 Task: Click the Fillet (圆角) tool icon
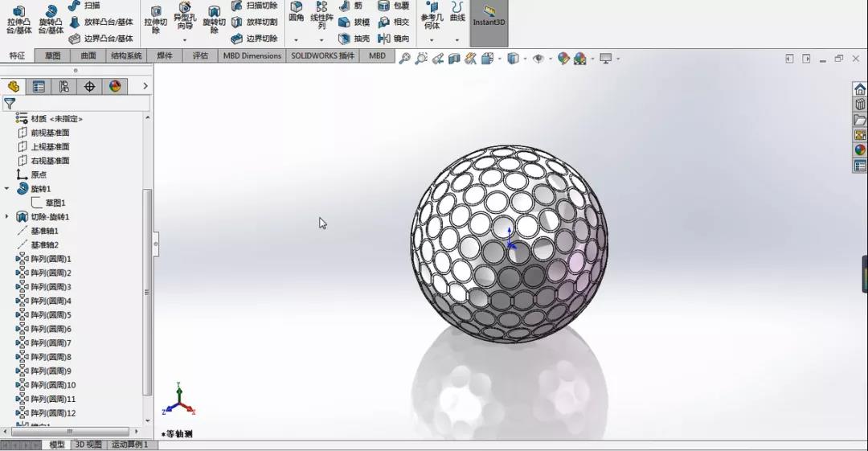tap(297, 12)
